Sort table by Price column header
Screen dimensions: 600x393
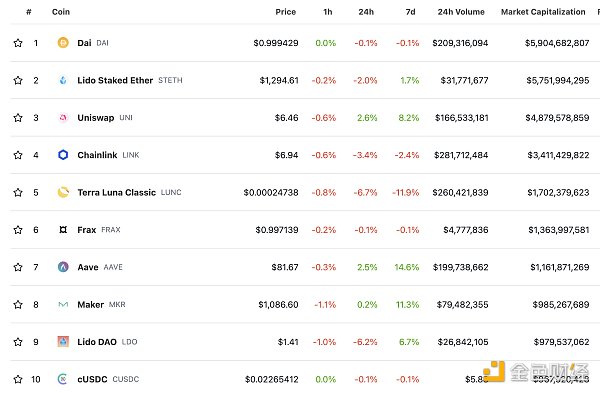pos(285,12)
